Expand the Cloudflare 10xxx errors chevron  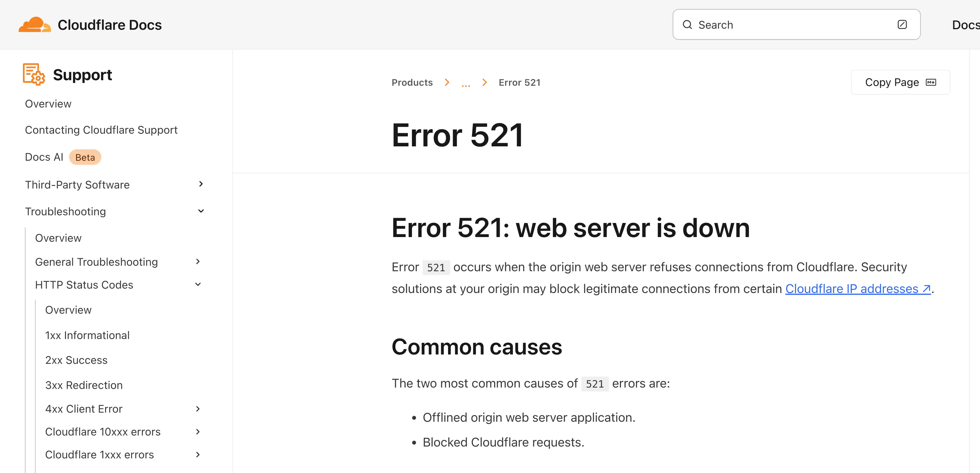[198, 432]
